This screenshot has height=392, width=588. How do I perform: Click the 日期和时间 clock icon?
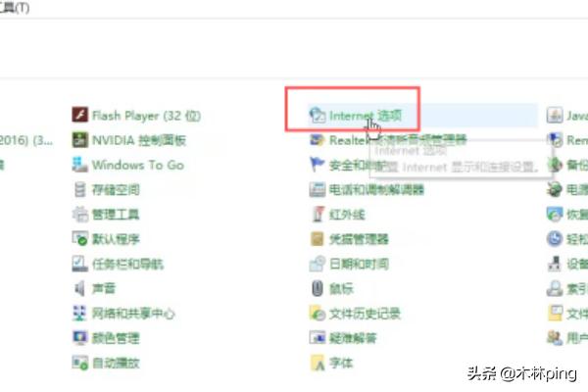coord(318,264)
